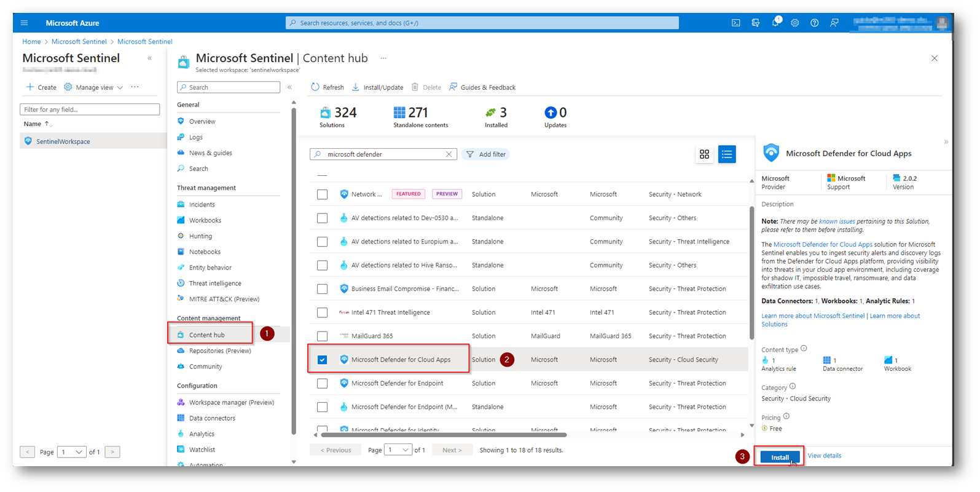
Task: Click the Filter for any field box
Action: point(90,109)
